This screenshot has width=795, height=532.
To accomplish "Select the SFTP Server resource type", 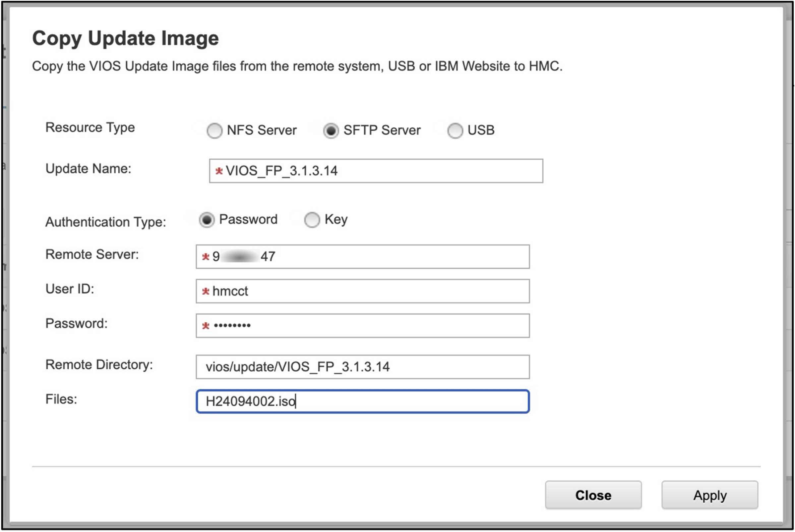I will coord(332,130).
